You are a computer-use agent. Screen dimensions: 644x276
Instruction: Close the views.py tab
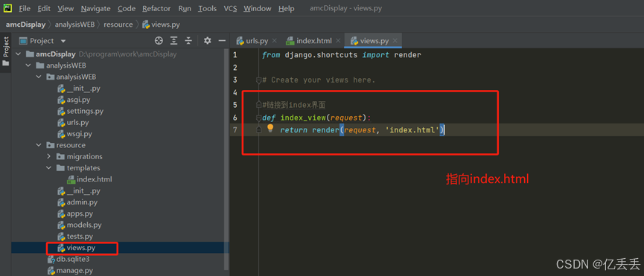(x=395, y=41)
